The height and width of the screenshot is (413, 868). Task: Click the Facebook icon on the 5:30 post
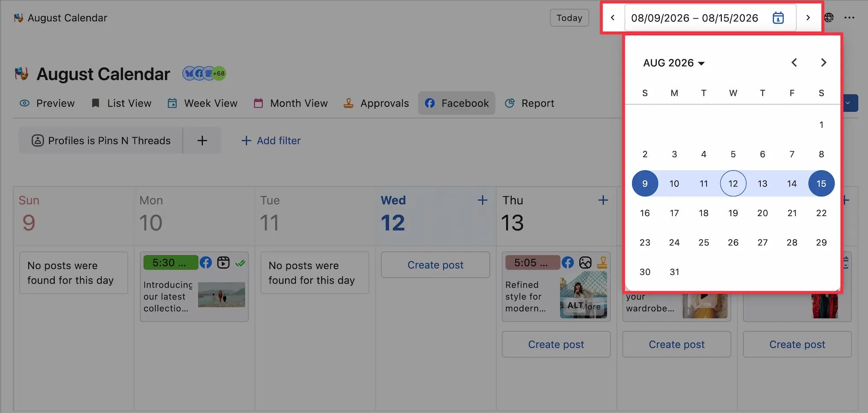coord(206,263)
